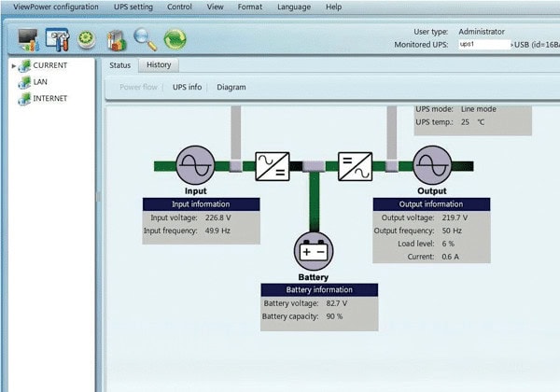Expand the CURRENT tree node arrow
Screen dimensions: 560x392
14,65
